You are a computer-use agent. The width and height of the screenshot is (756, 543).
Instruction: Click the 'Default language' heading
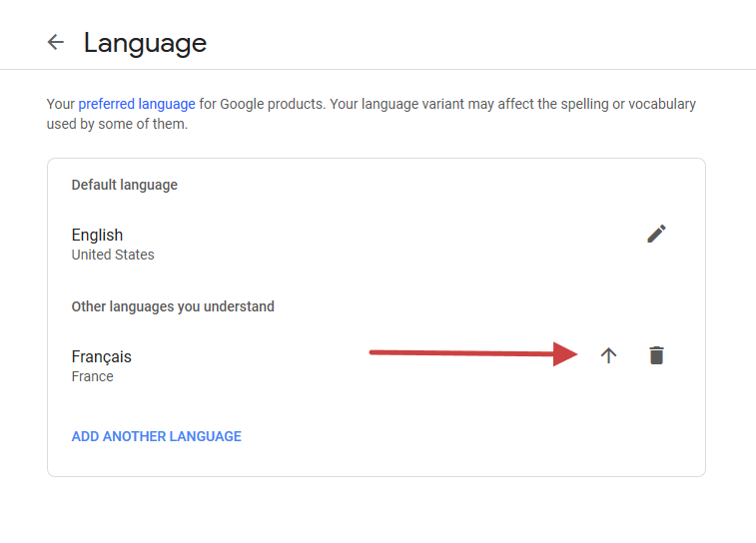(x=124, y=185)
